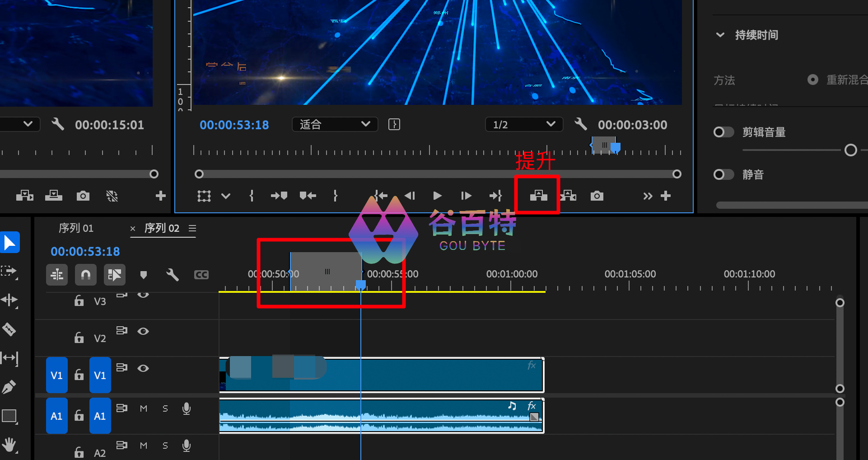This screenshot has width=868, height=460.
Task: Select the Pen tool
Action: [x=9, y=387]
